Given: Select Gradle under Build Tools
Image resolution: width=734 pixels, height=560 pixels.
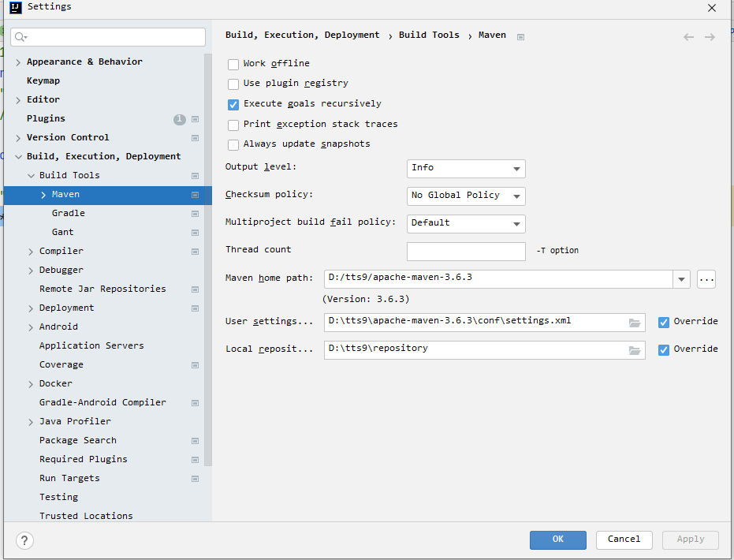Looking at the screenshot, I should coord(69,213).
